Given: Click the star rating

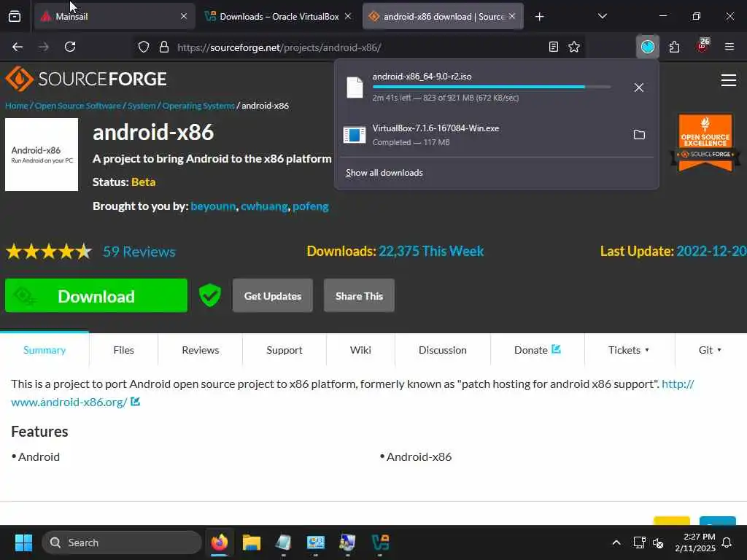Looking at the screenshot, I should coord(49,251).
